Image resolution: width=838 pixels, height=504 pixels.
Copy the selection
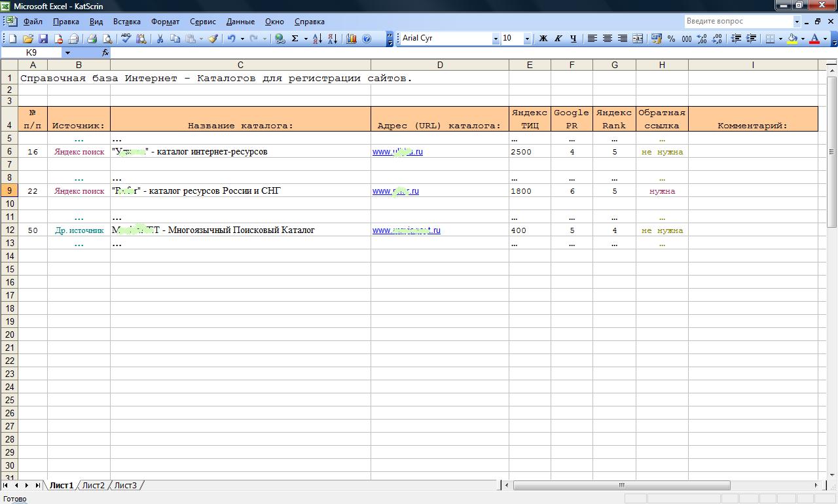175,39
